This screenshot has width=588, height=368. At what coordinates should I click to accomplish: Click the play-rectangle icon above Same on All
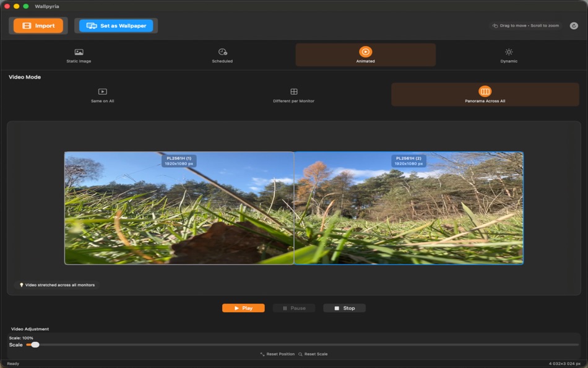coord(102,92)
